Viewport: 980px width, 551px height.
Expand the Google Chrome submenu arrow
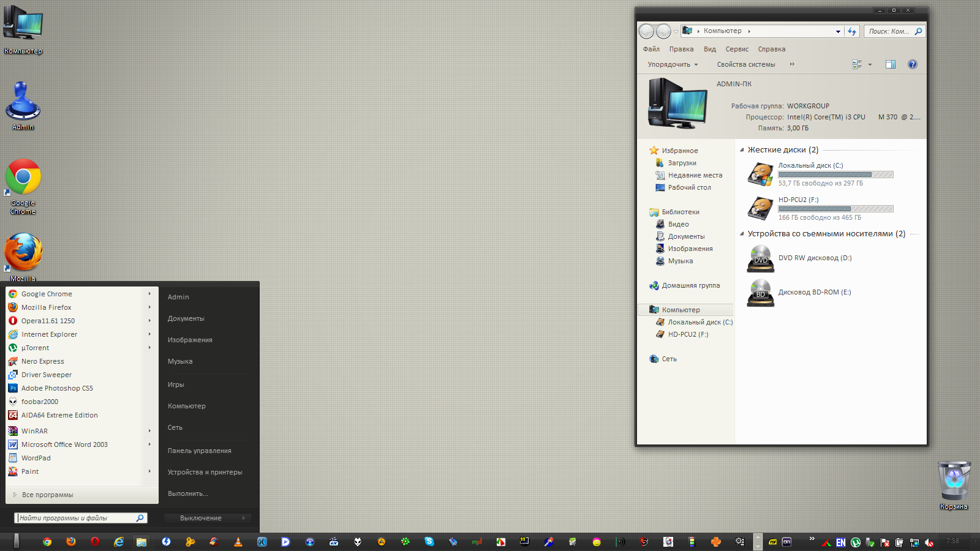point(149,294)
